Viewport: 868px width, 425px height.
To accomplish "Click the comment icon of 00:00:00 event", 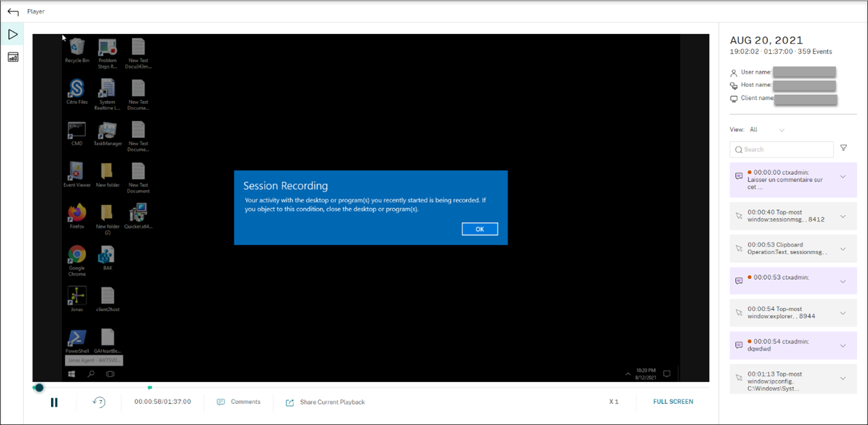I will [x=739, y=176].
